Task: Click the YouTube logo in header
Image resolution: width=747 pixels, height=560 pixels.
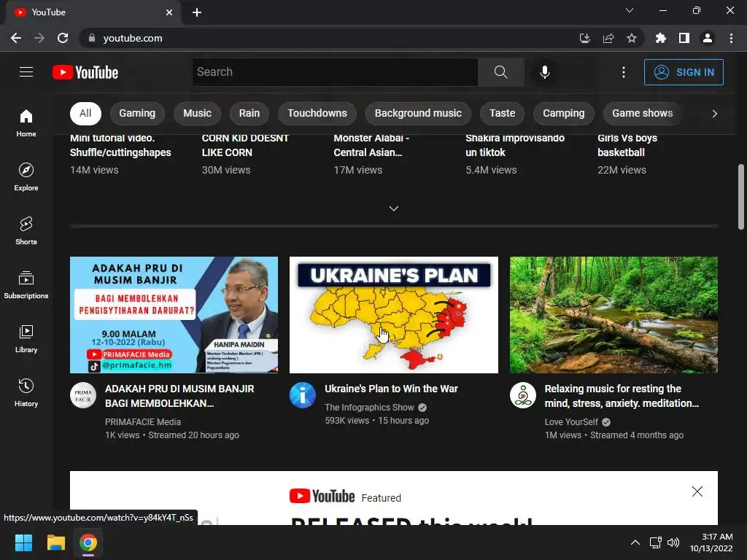Action: tap(85, 72)
